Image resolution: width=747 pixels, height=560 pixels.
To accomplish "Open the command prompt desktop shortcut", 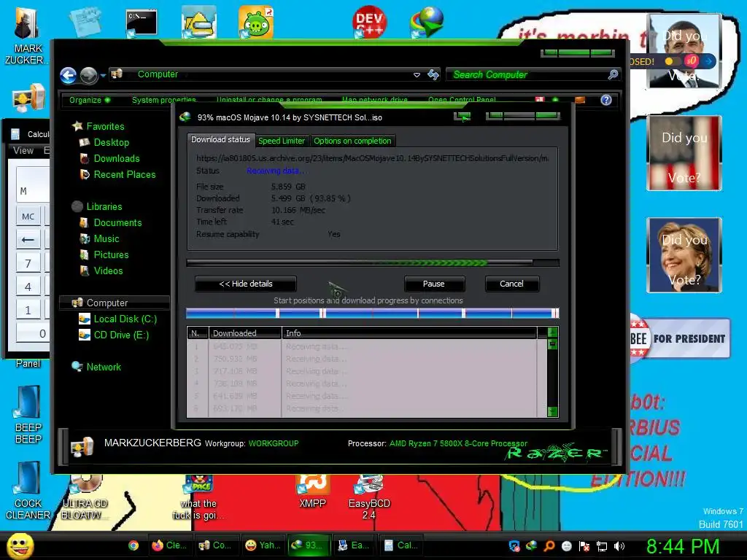I will pyautogui.click(x=141, y=23).
